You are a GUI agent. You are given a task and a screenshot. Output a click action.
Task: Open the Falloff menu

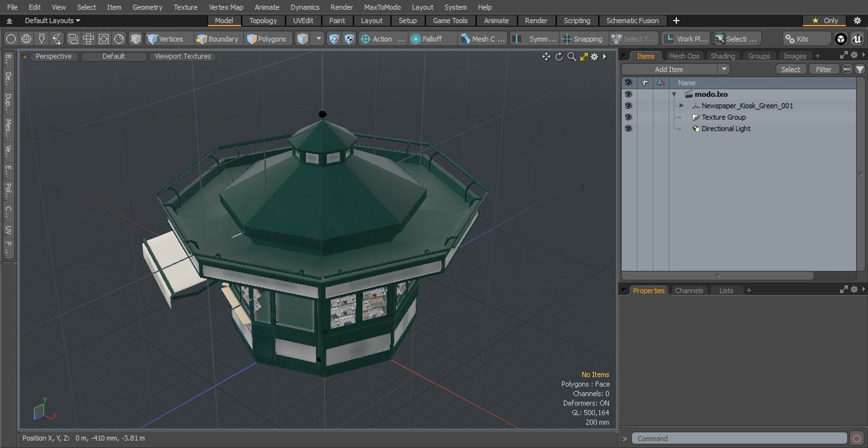[x=432, y=39]
